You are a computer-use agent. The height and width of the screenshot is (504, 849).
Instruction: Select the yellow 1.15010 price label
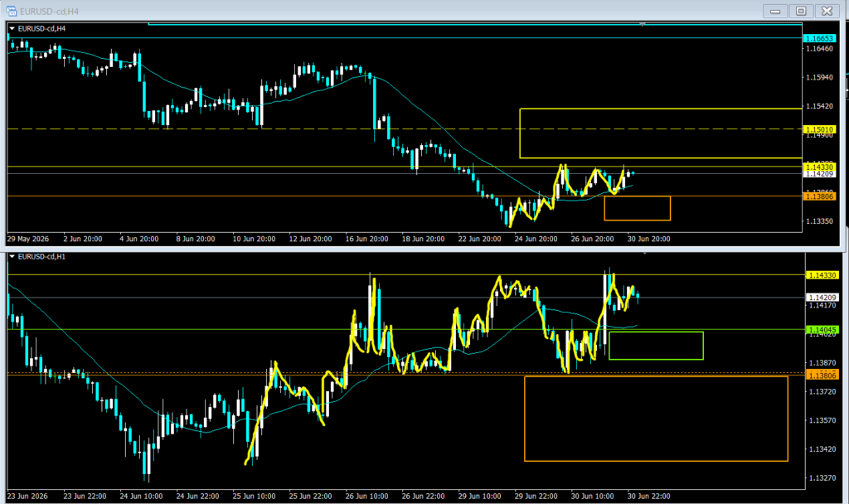coord(820,129)
